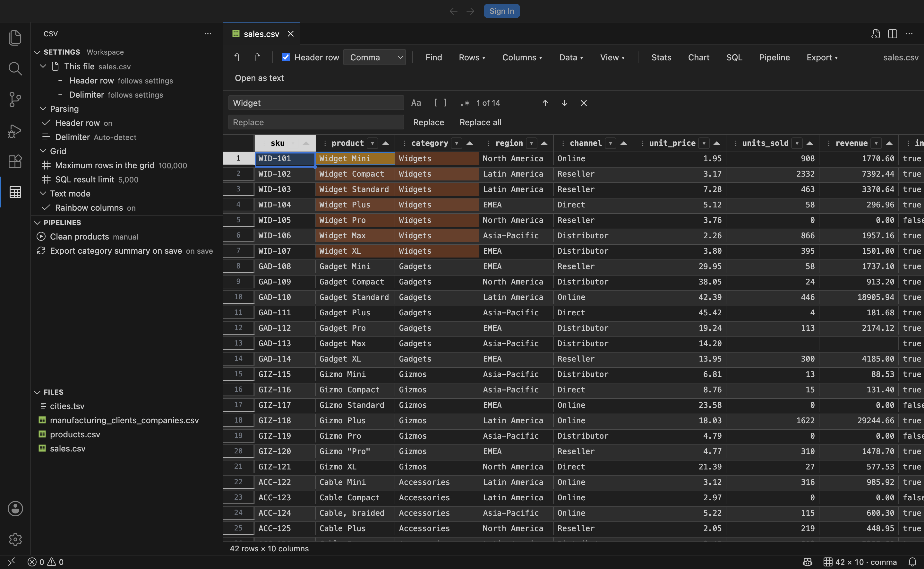Click the Open as text link
The image size is (924, 569).
click(x=259, y=78)
